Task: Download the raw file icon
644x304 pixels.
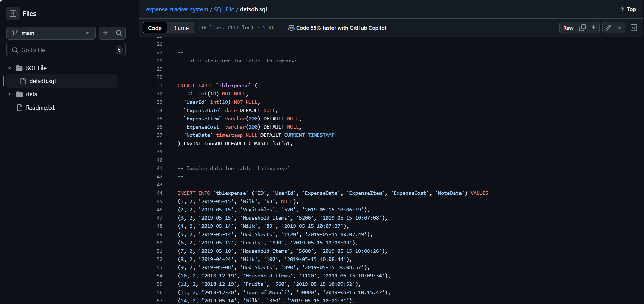Action: (x=593, y=28)
